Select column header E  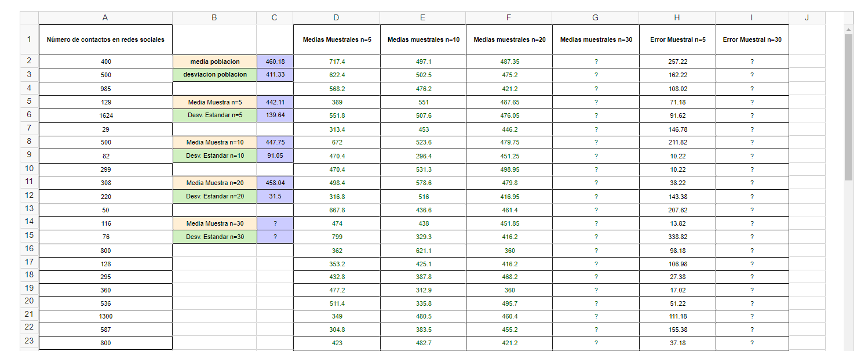click(423, 18)
